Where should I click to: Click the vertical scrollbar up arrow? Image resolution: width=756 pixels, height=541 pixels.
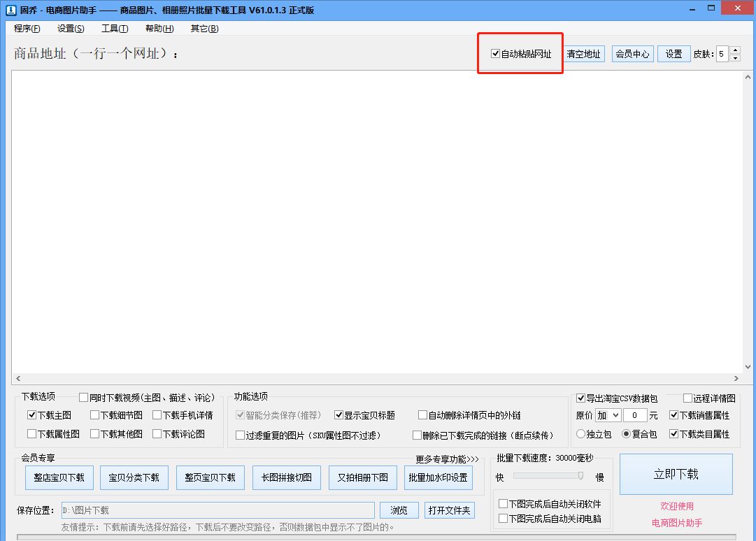748,77
